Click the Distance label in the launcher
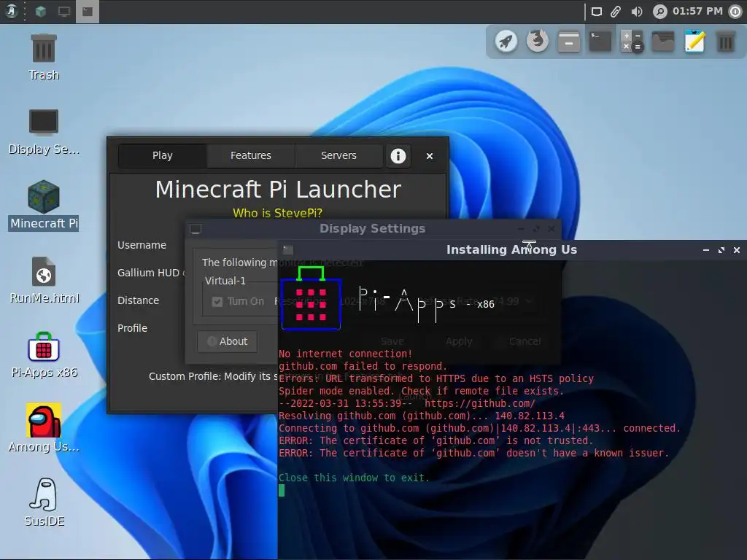The height and width of the screenshot is (560, 747). (138, 300)
